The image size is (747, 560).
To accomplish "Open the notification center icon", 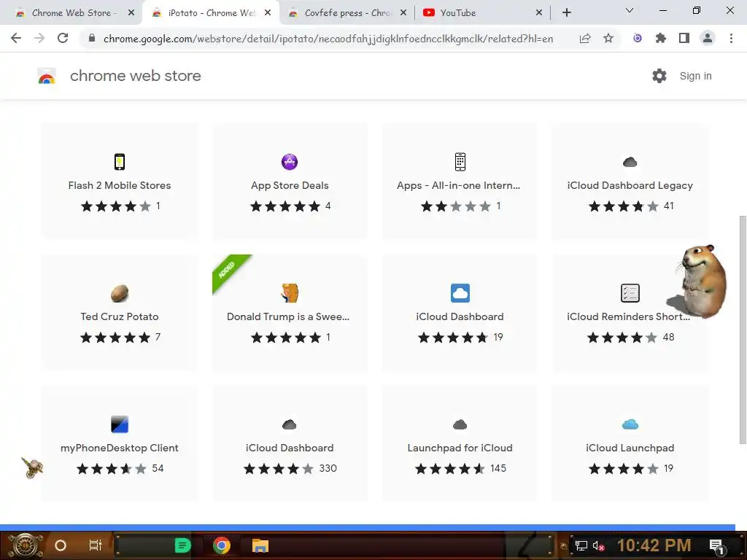I will point(718,546).
